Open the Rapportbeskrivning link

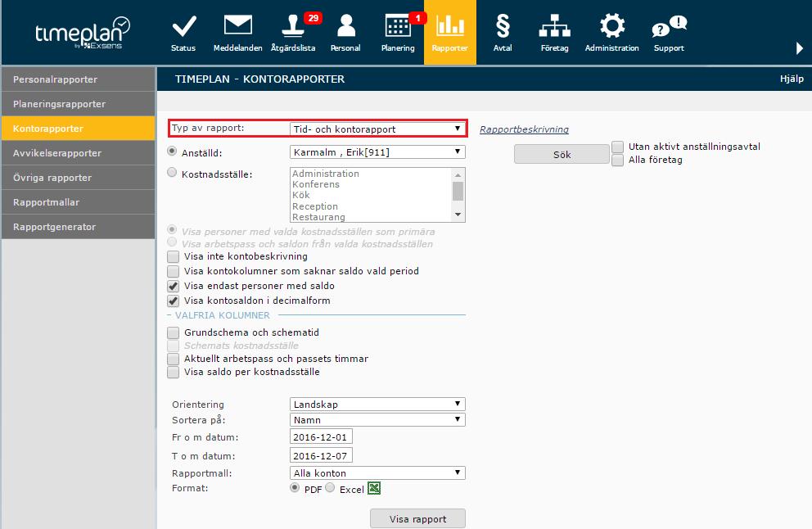(x=524, y=129)
